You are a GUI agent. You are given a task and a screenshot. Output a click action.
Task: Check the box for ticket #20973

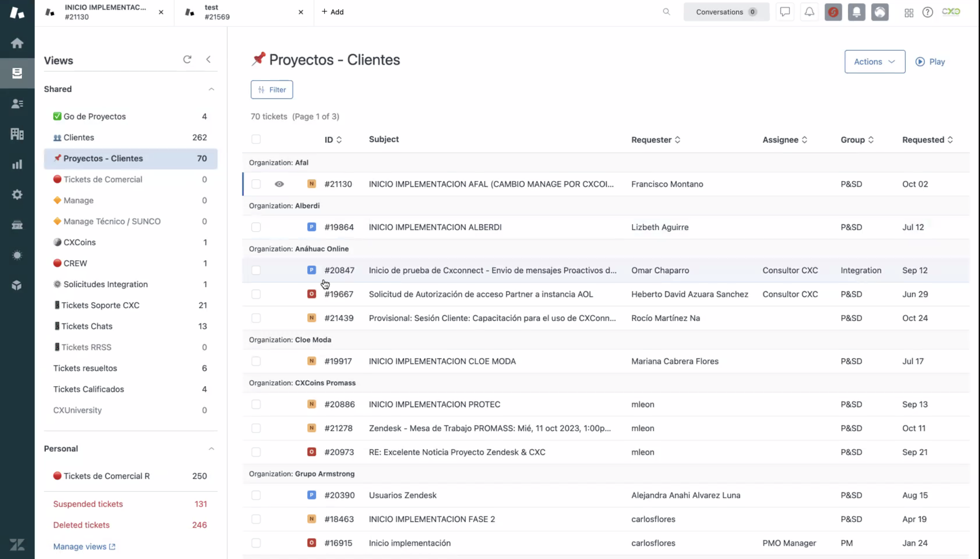(x=256, y=452)
